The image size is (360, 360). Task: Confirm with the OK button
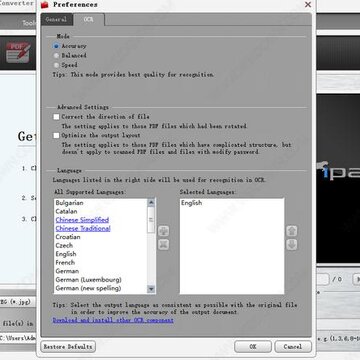click(x=253, y=347)
